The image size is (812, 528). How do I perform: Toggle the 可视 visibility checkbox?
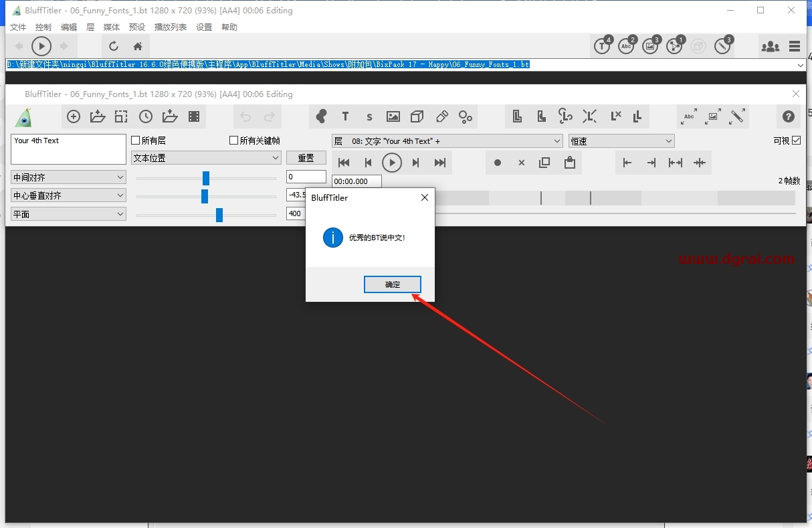click(x=796, y=141)
